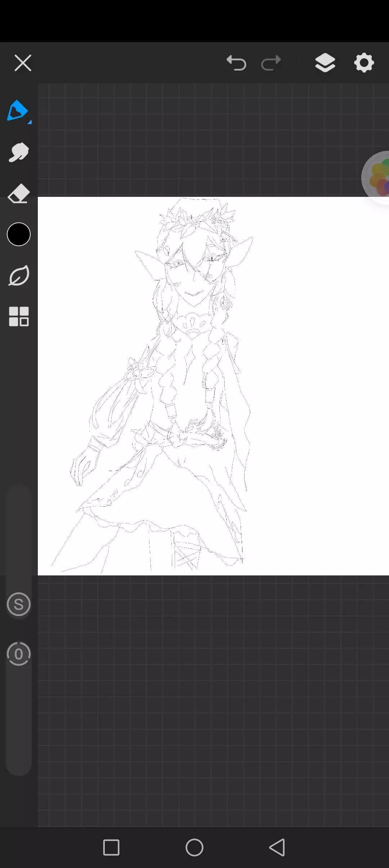Tap the black color swatch

point(19,234)
